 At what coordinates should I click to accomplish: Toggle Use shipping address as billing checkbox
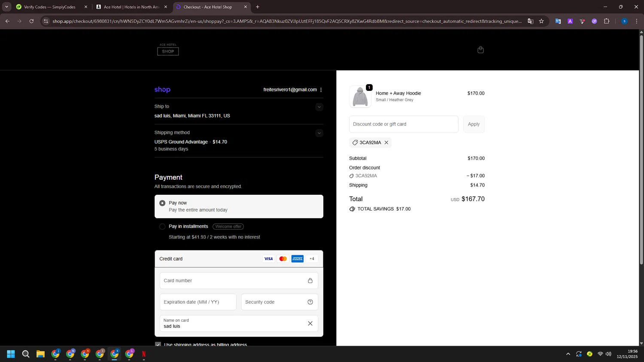pos(158,344)
